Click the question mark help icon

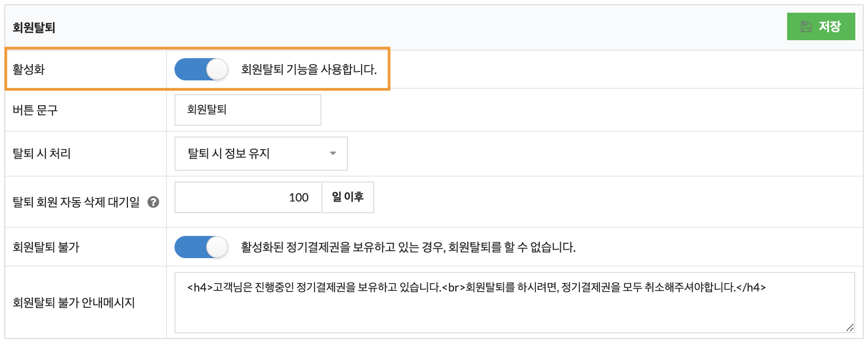[153, 202]
